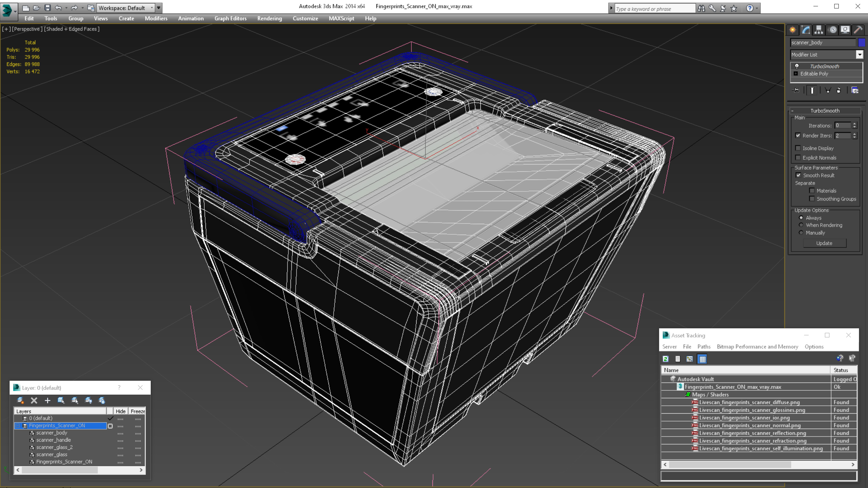Enable the Explicit Normals checkbox
Viewport: 868px width, 488px height.
797,158
